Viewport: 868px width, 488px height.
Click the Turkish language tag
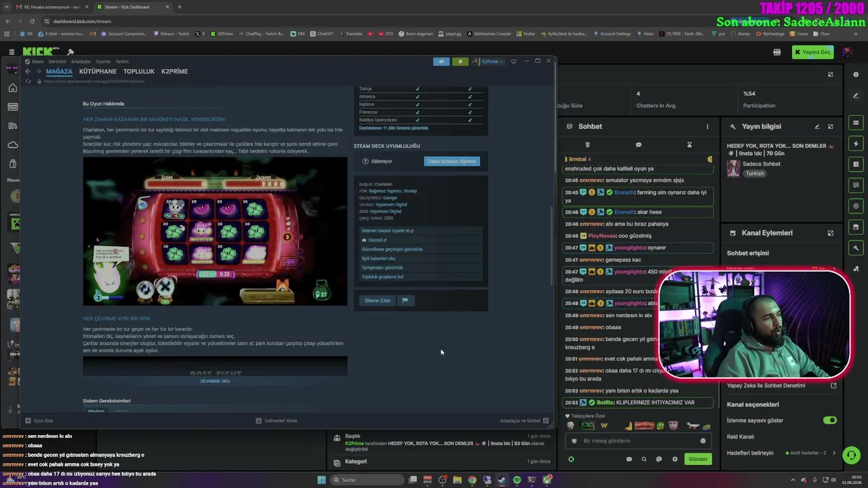pos(755,174)
